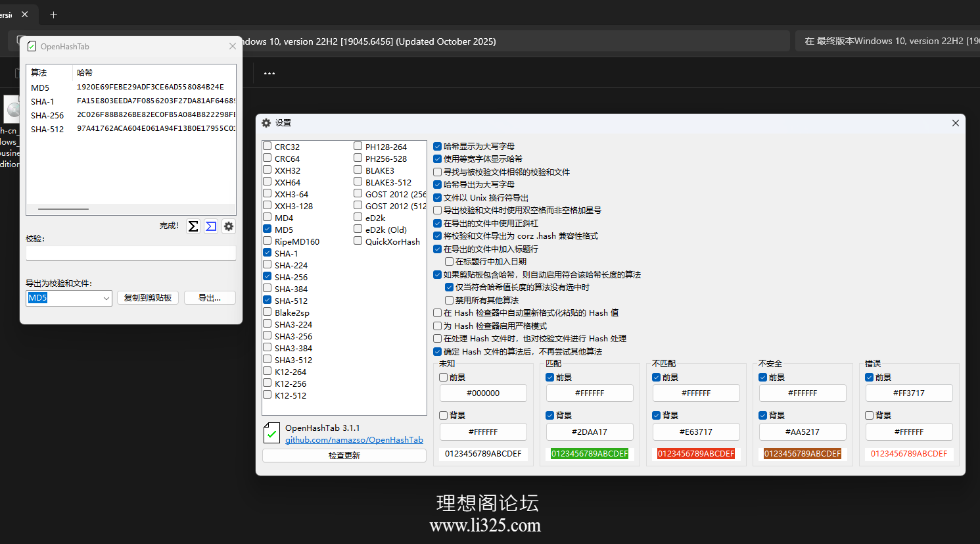This screenshot has width=980, height=544.
Task: Click the OpenHashTab icon in the dialog title bar
Action: 32,46
